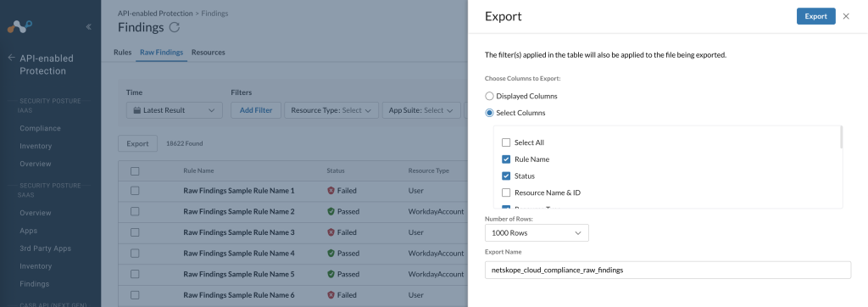This screenshot has height=307, width=868.
Task: Click the Add Filter button
Action: click(256, 110)
